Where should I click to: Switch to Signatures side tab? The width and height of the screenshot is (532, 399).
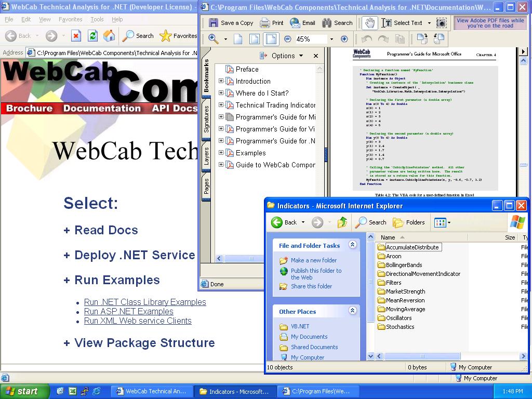(x=206, y=119)
